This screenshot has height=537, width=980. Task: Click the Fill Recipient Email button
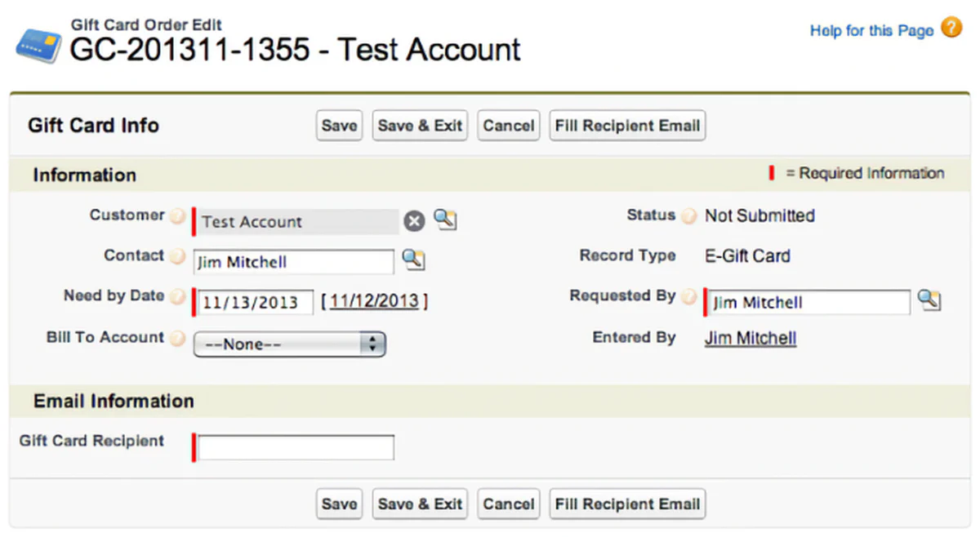(x=626, y=125)
